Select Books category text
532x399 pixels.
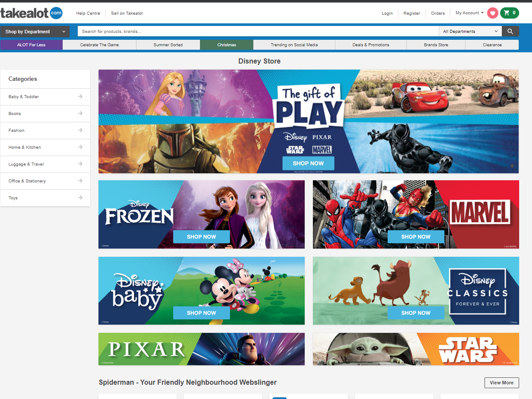[x=15, y=114]
